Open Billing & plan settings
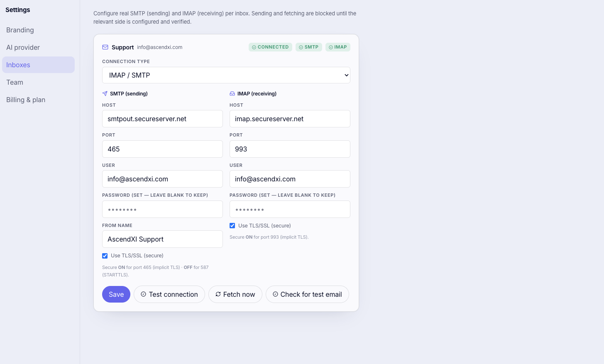The width and height of the screenshot is (604, 364). coord(38,100)
